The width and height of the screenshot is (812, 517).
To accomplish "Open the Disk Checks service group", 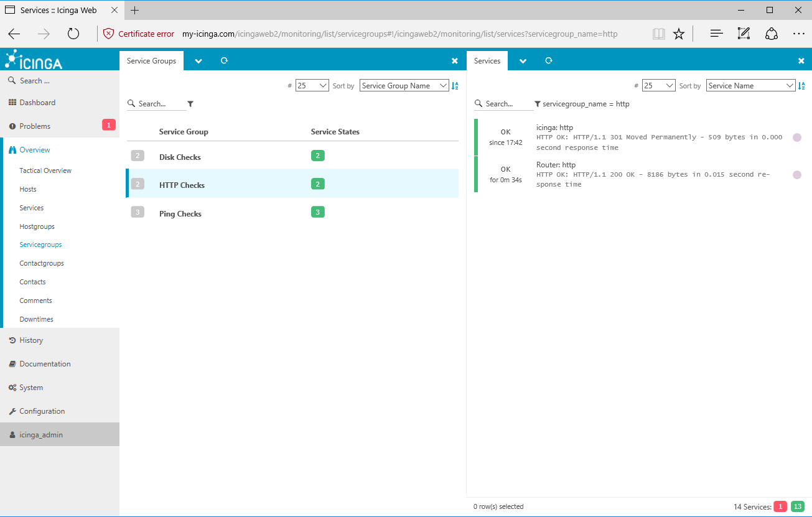I will tap(180, 157).
